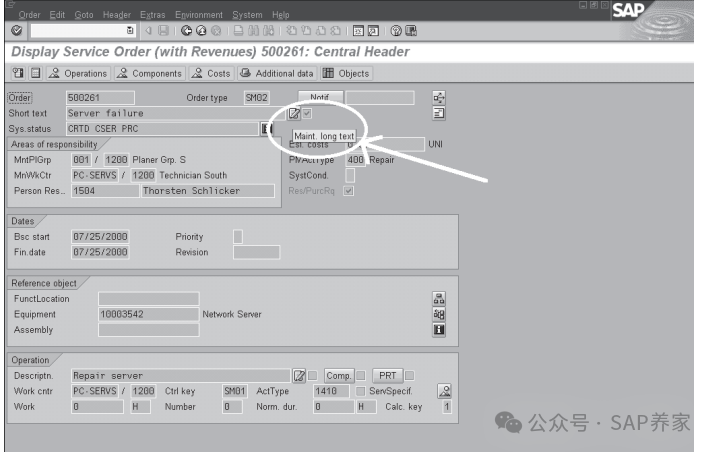714x452 pixels.
Task: Click the Last page icon
Action: (336, 30)
